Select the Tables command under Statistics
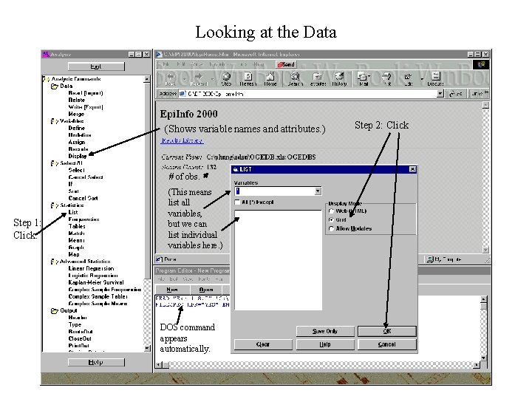Screen dimensions: 532x399 point(77,226)
